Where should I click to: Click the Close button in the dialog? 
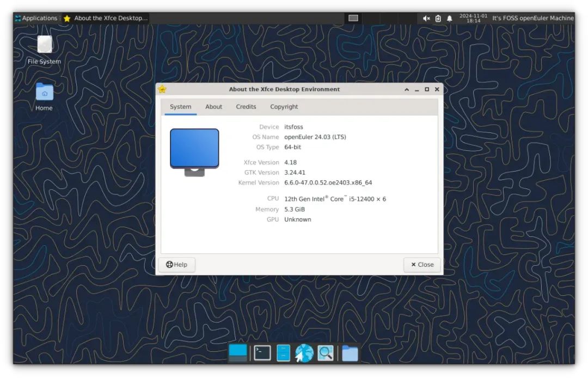(x=422, y=264)
